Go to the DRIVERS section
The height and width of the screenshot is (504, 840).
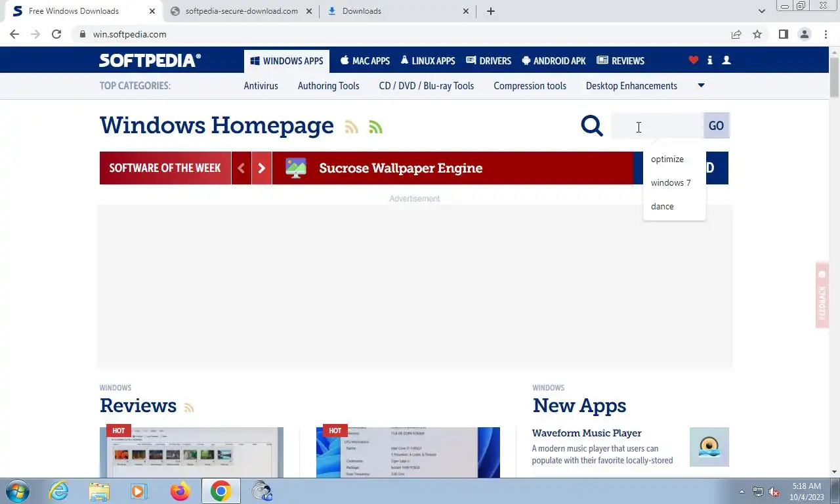pyautogui.click(x=488, y=61)
